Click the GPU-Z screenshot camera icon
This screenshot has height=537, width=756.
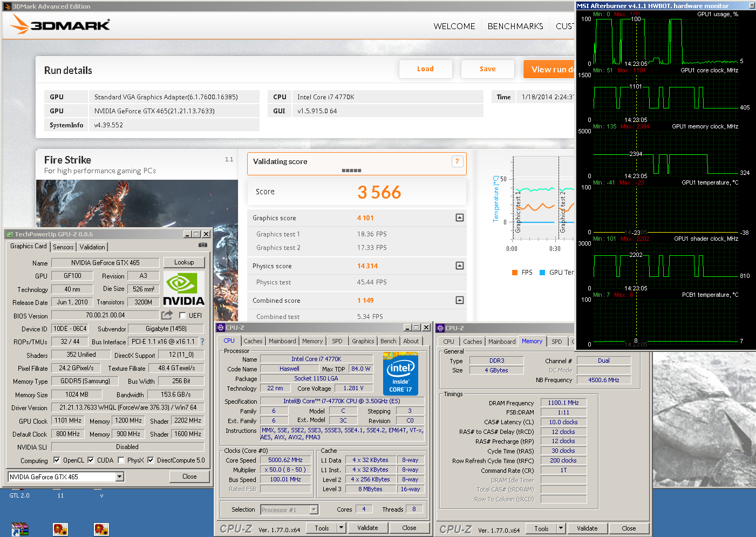coord(203,245)
